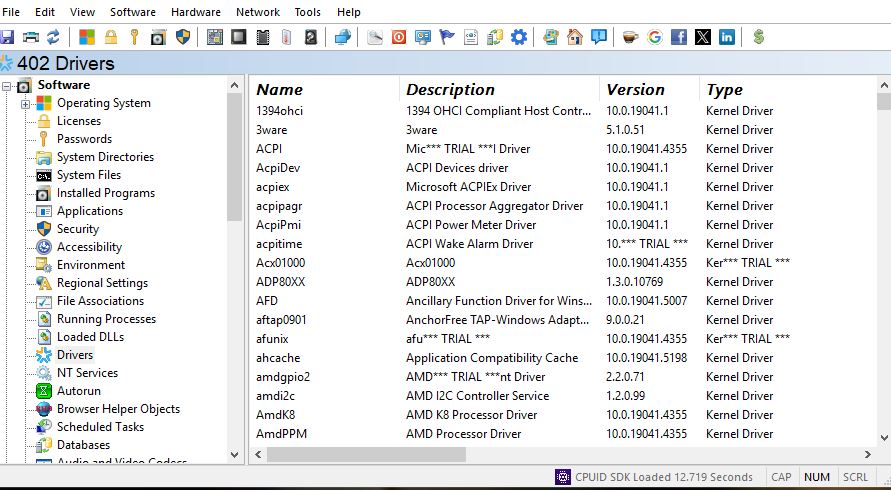Select the 1394ohci driver row
This screenshot has width=891, height=490.
tap(563, 111)
